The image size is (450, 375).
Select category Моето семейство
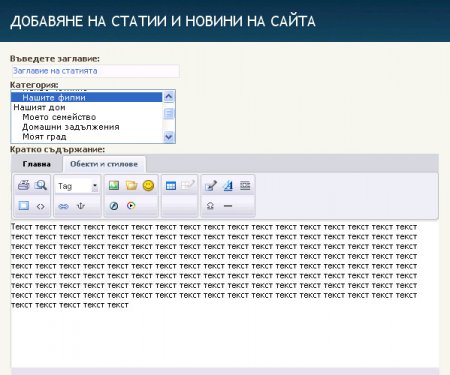pos(87,117)
